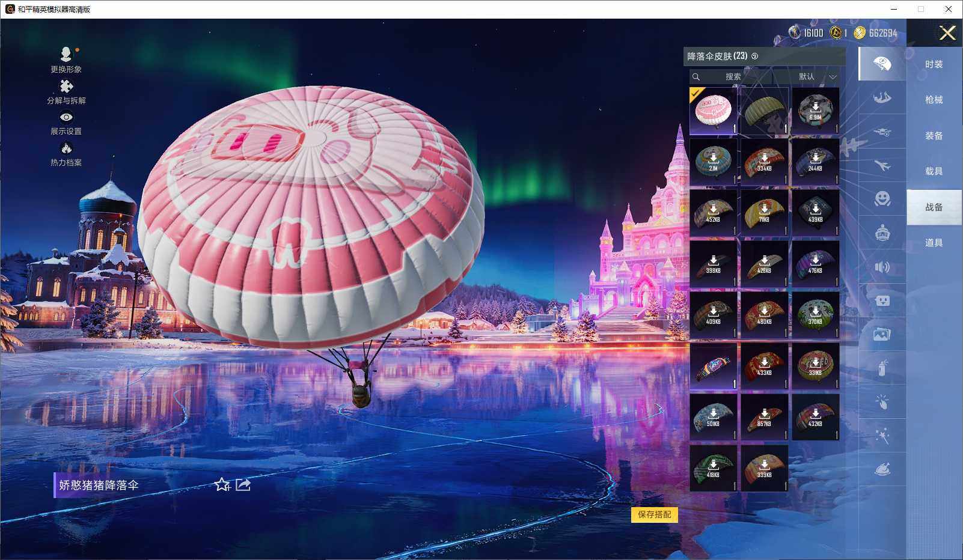Click 保存搭配 to save the loadout
This screenshot has width=963, height=560.
[x=655, y=514]
